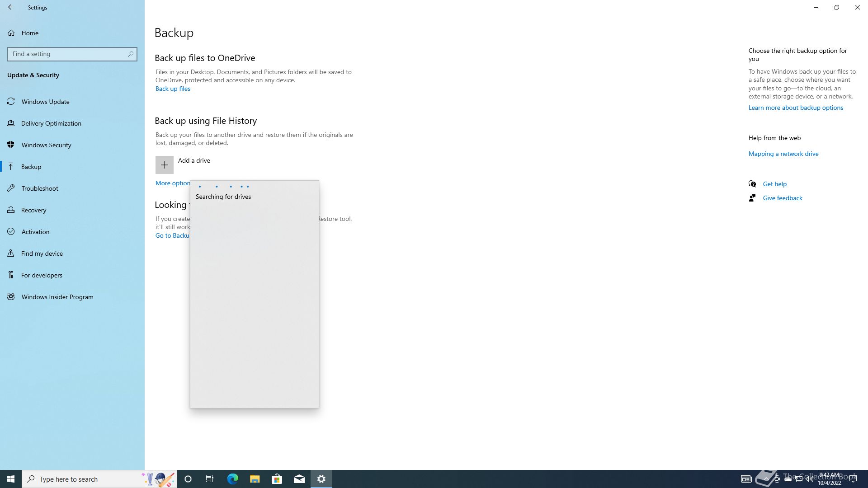Open Mapping a network drive link
Viewport: 868px width, 488px height.
(x=783, y=154)
